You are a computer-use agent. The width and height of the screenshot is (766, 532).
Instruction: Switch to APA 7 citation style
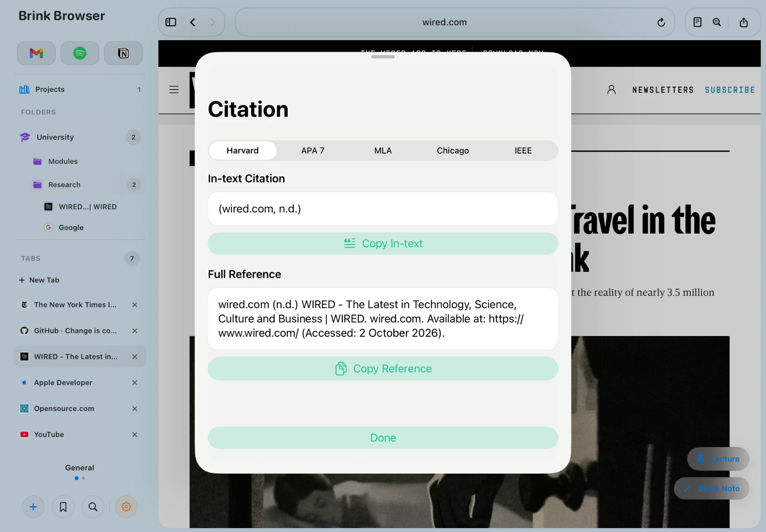(x=313, y=150)
